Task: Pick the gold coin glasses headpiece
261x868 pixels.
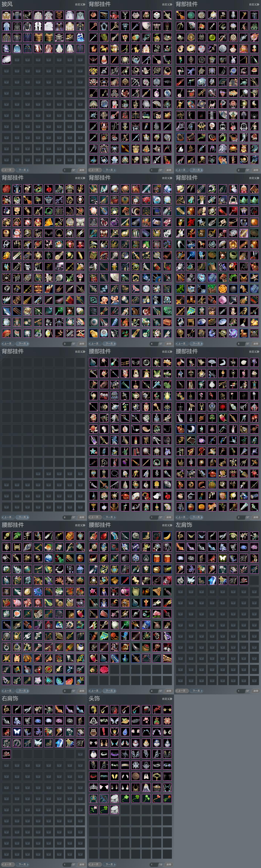Action: click(x=167, y=710)
